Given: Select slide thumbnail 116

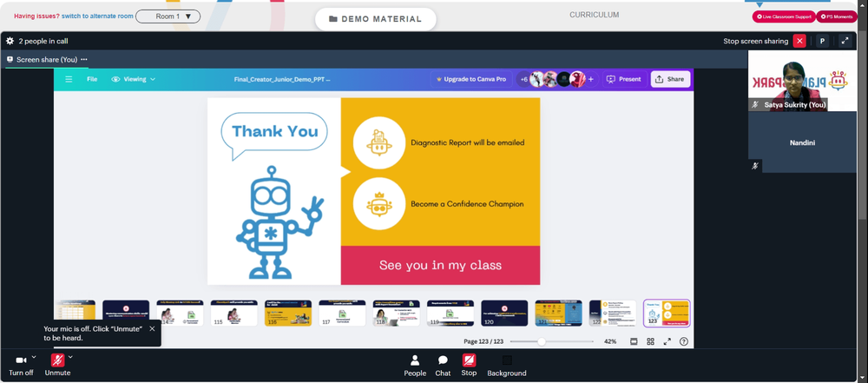Looking at the screenshot, I should tap(288, 314).
